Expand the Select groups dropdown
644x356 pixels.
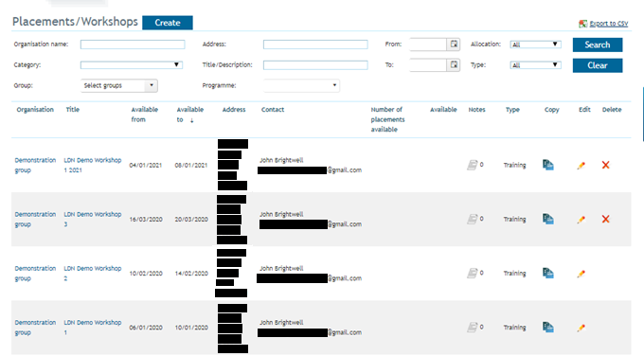point(119,85)
